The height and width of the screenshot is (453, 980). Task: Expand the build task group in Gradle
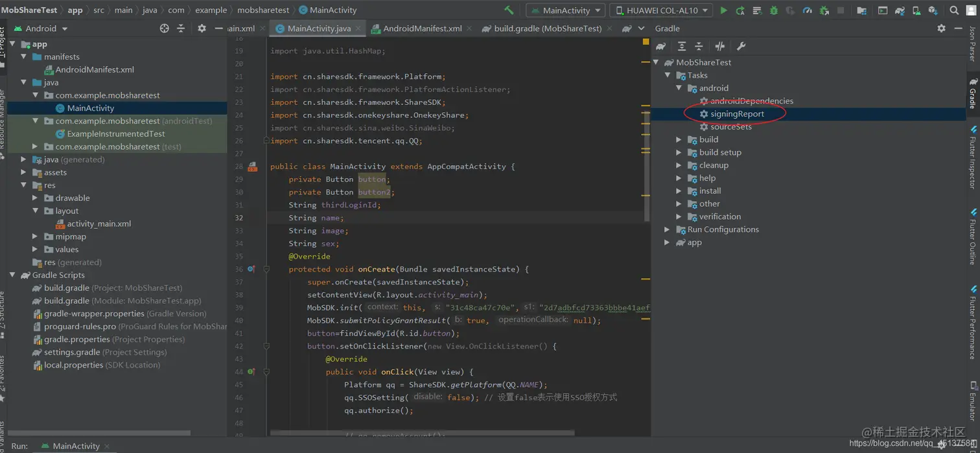pyautogui.click(x=679, y=139)
